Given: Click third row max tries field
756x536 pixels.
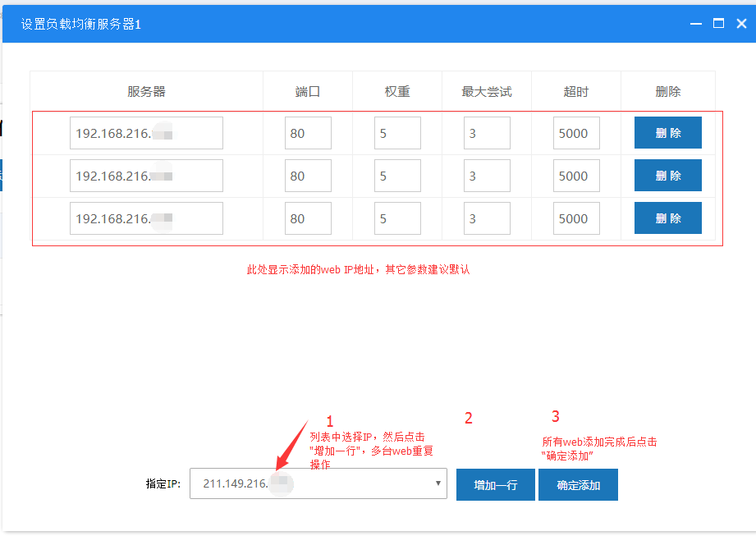Looking at the screenshot, I should click(487, 218).
